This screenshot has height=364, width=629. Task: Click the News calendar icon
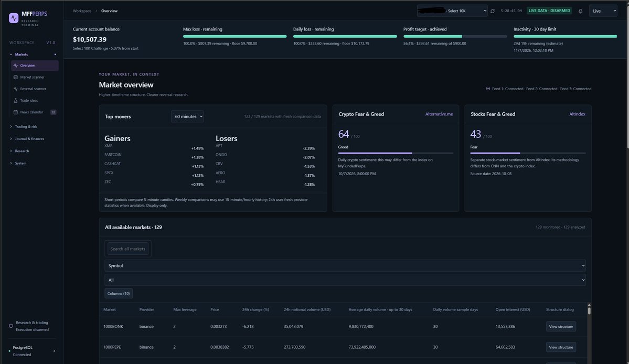[16, 112]
